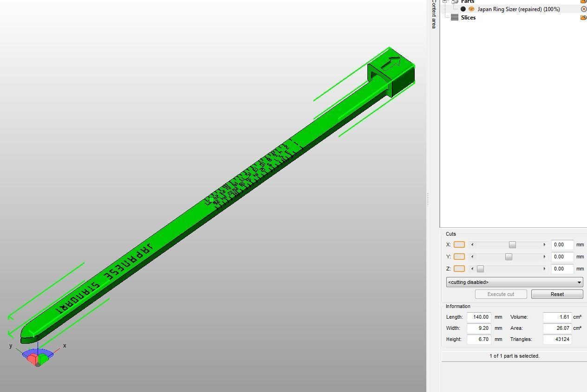Toggle the Z cut plane button
The width and height of the screenshot is (587, 392).
(459, 269)
